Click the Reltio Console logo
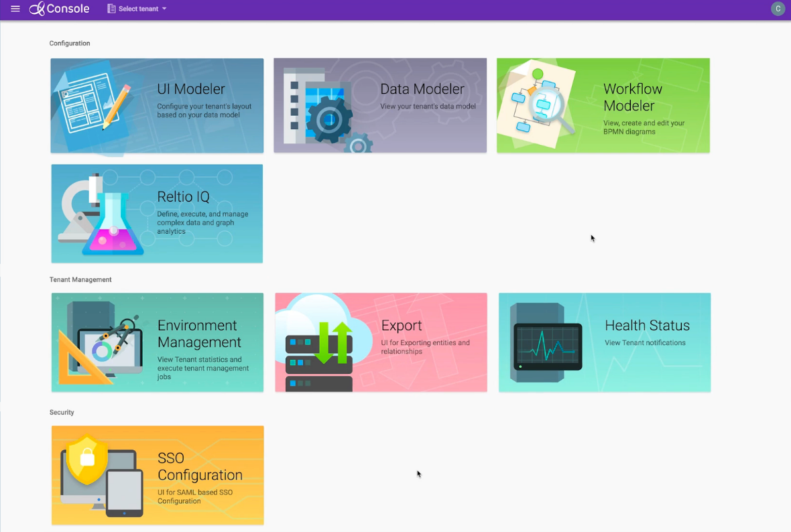Viewport: 791px width, 532px height. pos(59,9)
